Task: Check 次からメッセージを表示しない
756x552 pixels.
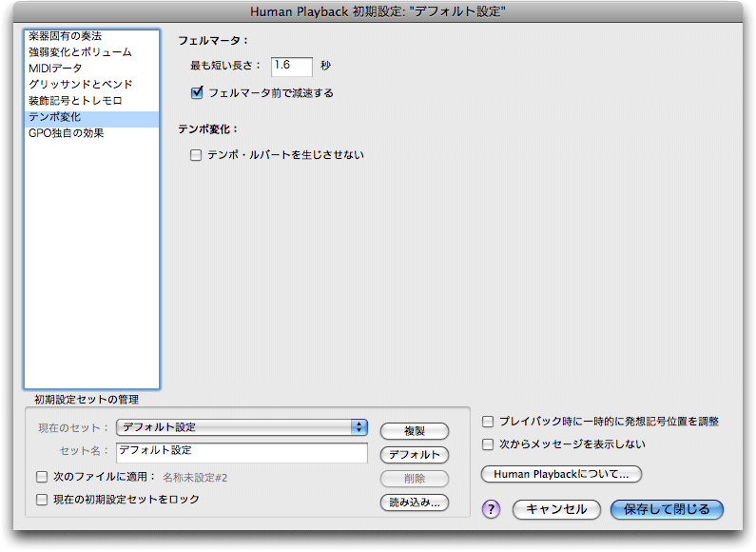Action: coord(488,444)
